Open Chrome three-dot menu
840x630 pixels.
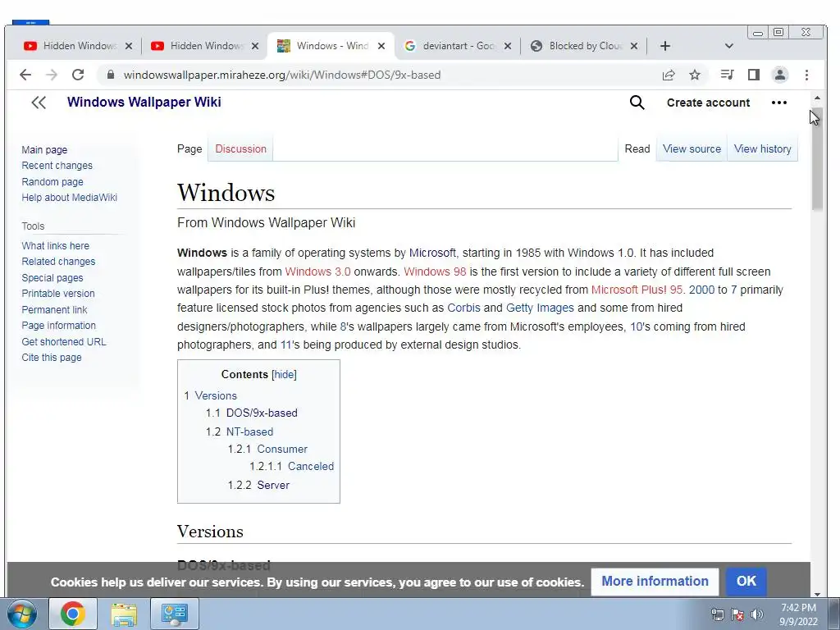pos(807,75)
